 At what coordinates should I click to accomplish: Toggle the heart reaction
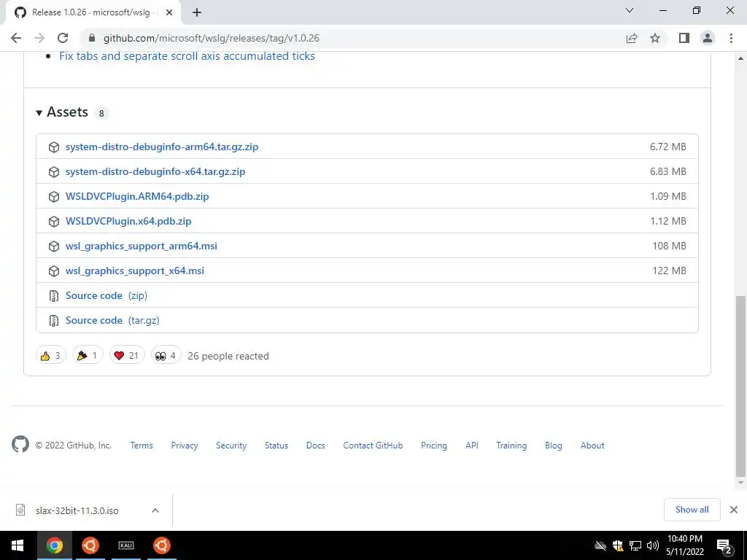click(127, 356)
